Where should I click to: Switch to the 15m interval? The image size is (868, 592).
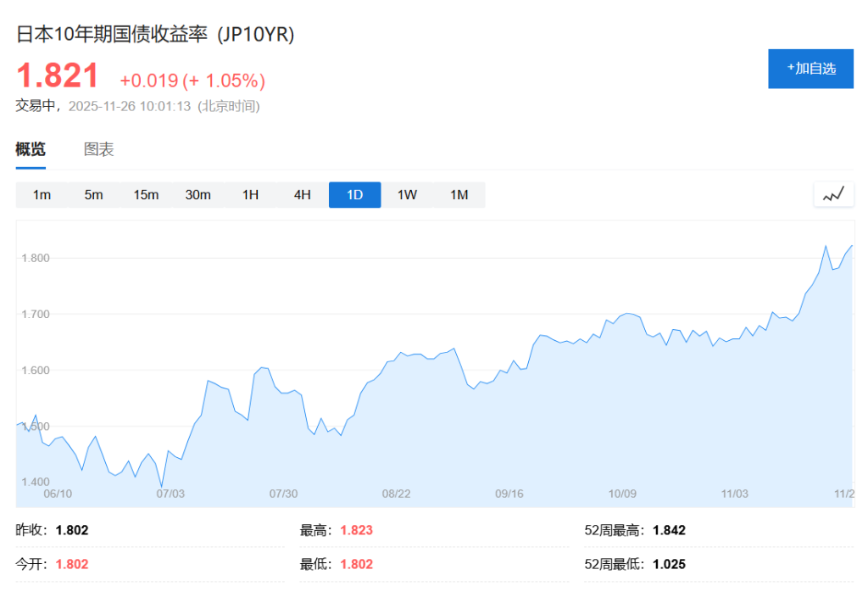[146, 194]
